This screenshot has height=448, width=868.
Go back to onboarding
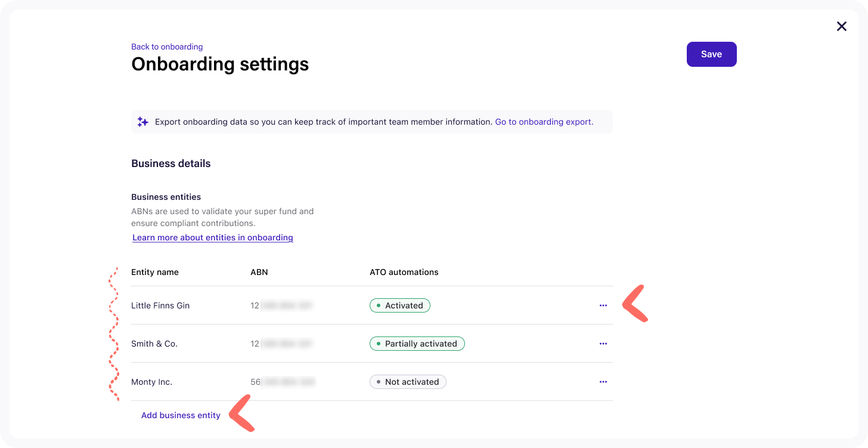tap(167, 47)
